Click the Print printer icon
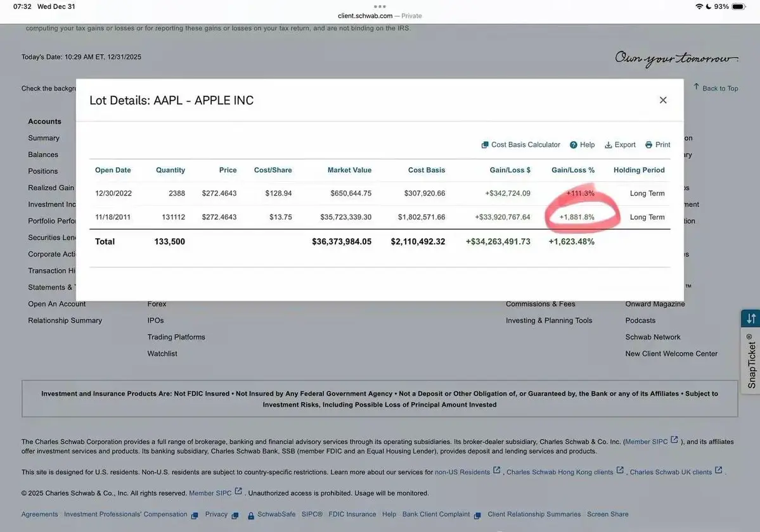Image resolution: width=760 pixels, height=532 pixels. [648, 145]
